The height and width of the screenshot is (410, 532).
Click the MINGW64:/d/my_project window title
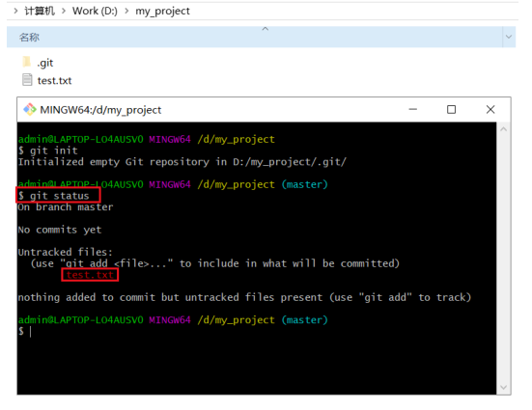coord(100,110)
